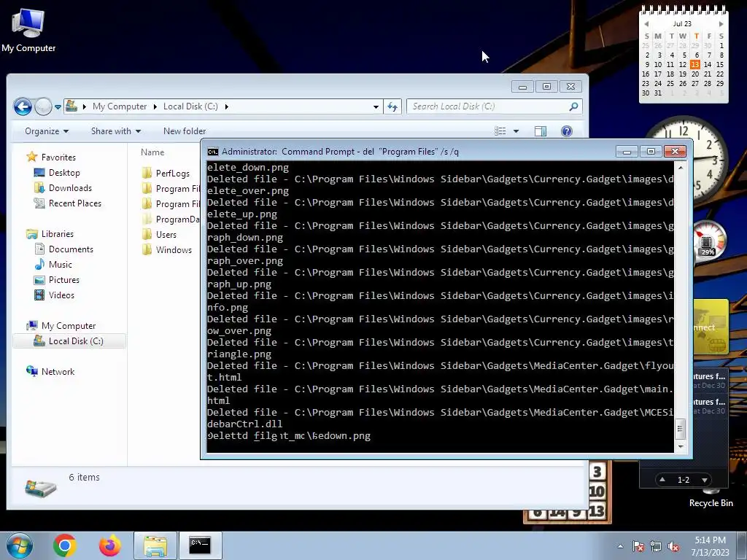
Task: Select Libraries in the navigation pane
Action: [50, 234]
